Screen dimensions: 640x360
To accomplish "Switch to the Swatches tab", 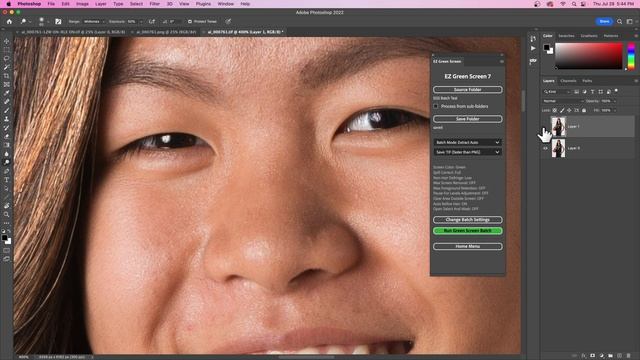I will click(566, 36).
